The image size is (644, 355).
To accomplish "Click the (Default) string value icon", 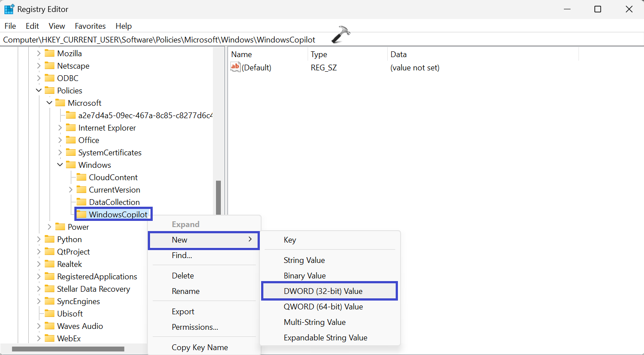I will (235, 67).
